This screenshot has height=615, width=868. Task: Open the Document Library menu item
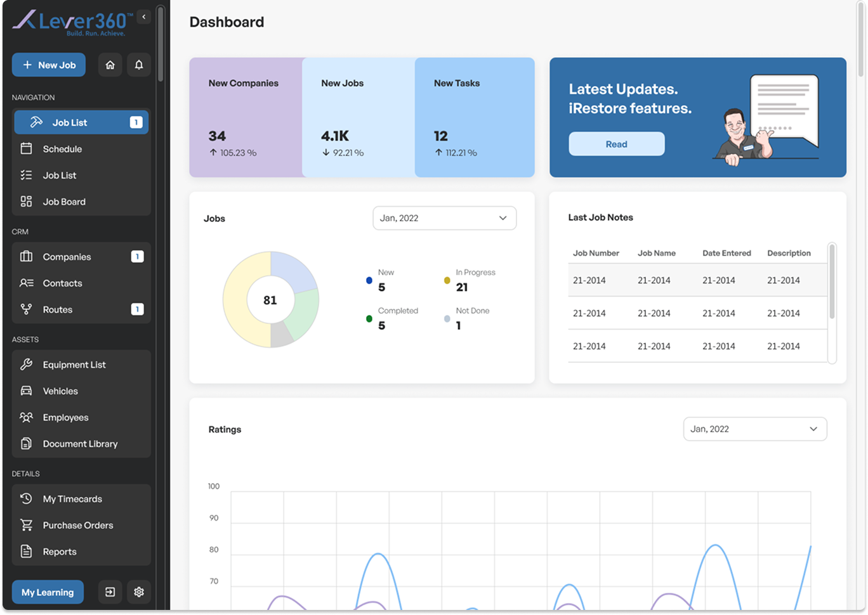(x=81, y=444)
